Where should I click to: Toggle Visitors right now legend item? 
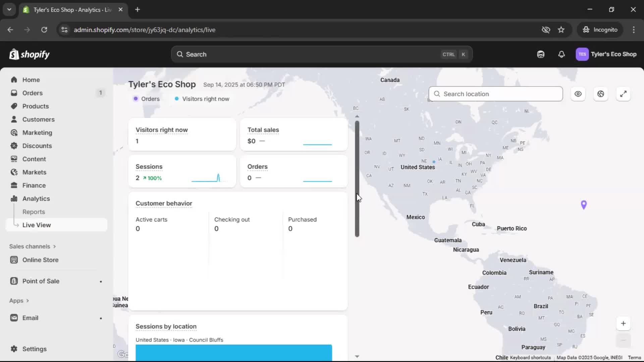[x=202, y=99]
